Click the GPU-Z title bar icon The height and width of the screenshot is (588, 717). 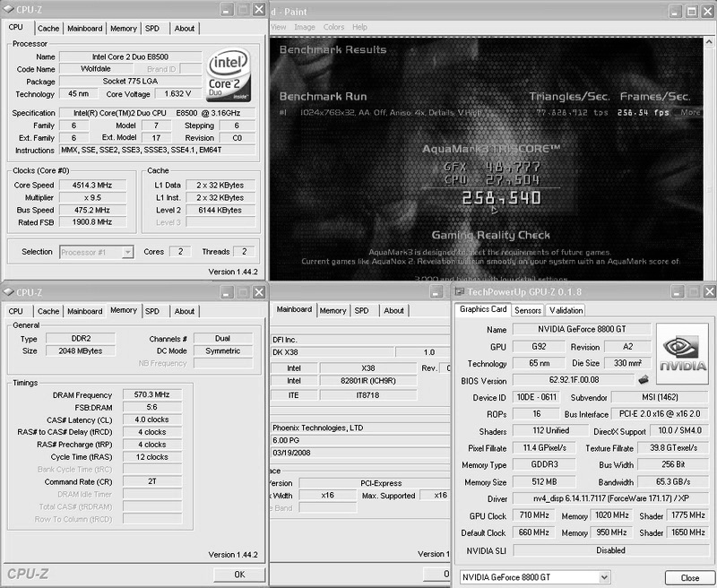(x=459, y=291)
